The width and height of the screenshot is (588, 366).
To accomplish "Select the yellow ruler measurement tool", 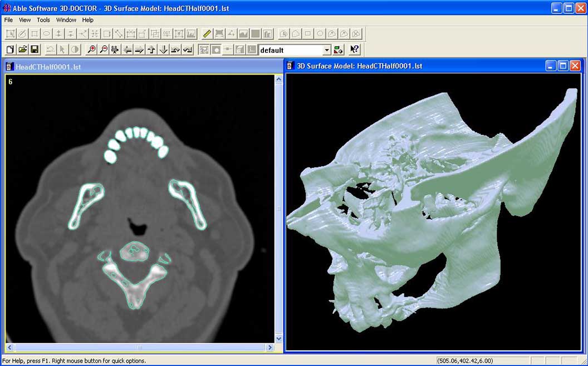I will tap(206, 33).
